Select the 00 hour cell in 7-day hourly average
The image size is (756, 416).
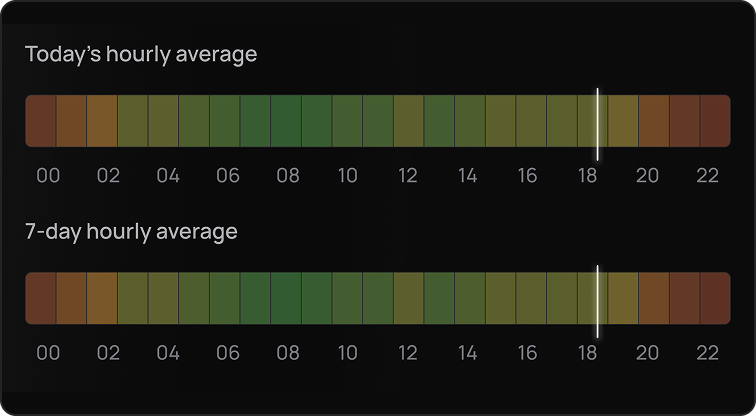click(40, 298)
